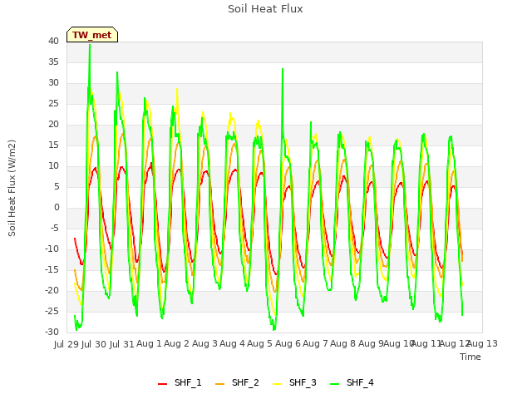
Task: Click the Aug 1 x-axis tick label
Action: point(149,343)
